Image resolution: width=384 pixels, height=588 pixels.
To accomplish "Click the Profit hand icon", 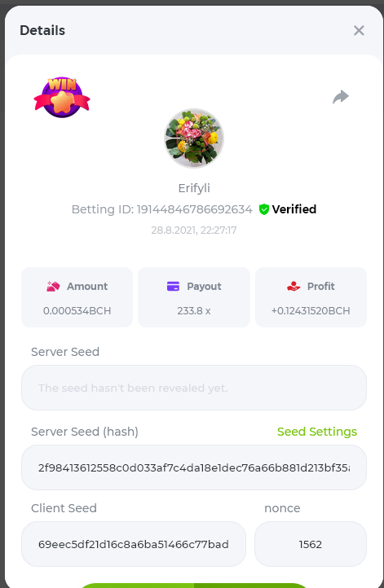I will pos(294,287).
